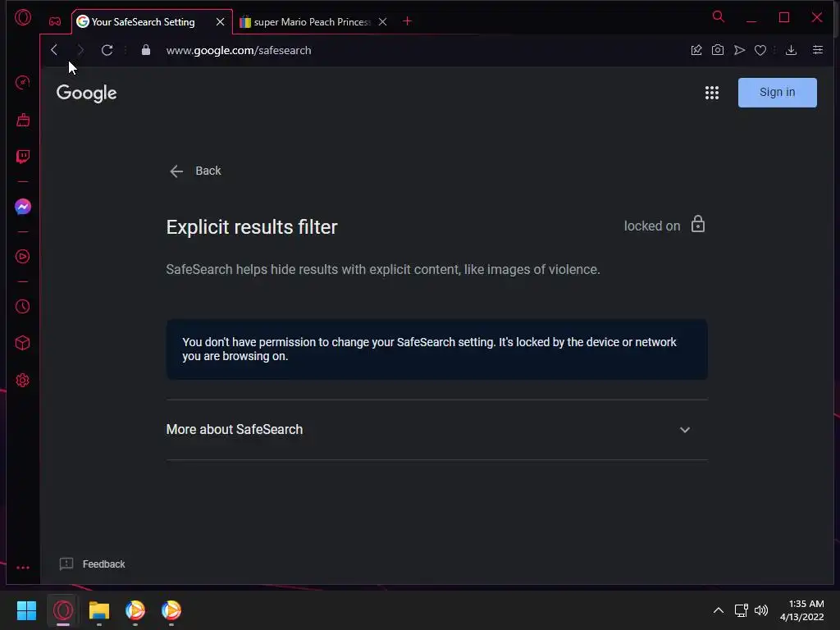The height and width of the screenshot is (630, 840).
Task: Open Easy Setup sliders icon
Action: [x=818, y=50]
